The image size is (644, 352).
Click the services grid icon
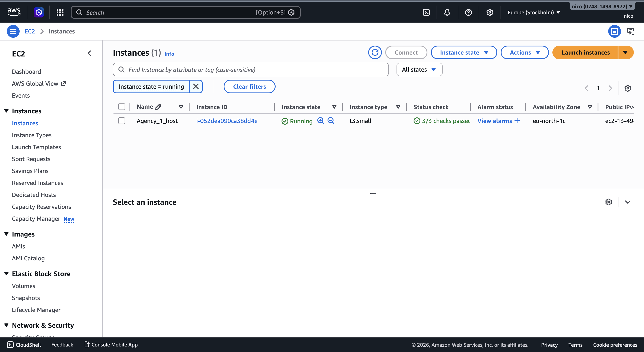(60, 12)
